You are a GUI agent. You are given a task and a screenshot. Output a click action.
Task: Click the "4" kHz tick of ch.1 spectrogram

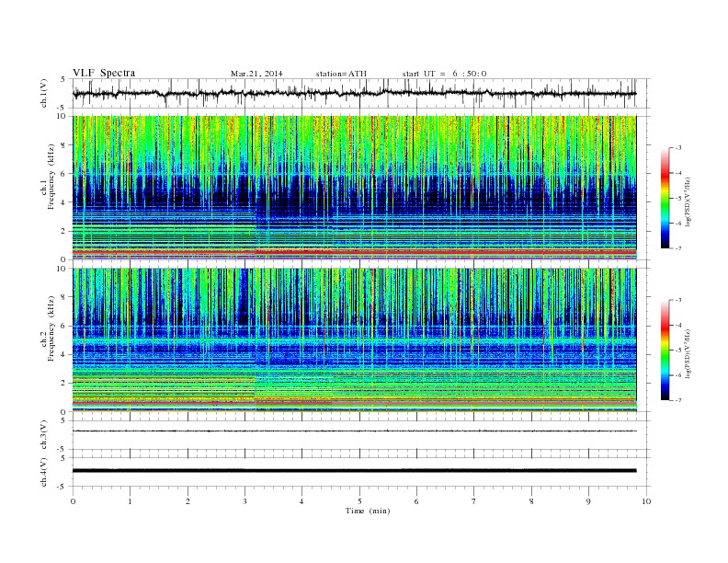(64, 202)
